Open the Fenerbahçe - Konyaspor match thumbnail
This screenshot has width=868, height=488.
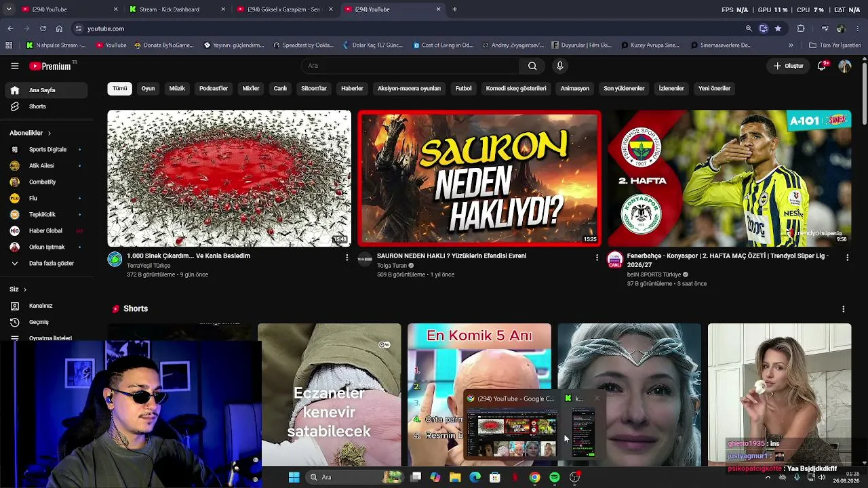pyautogui.click(x=729, y=178)
